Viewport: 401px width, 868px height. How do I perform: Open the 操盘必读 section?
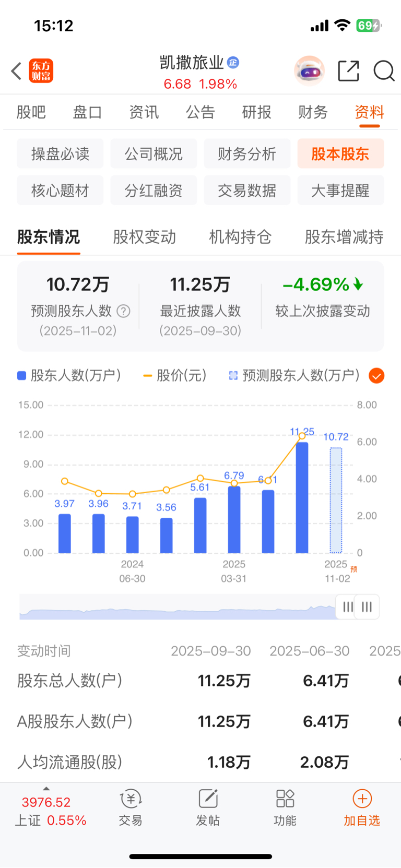pos(60,153)
